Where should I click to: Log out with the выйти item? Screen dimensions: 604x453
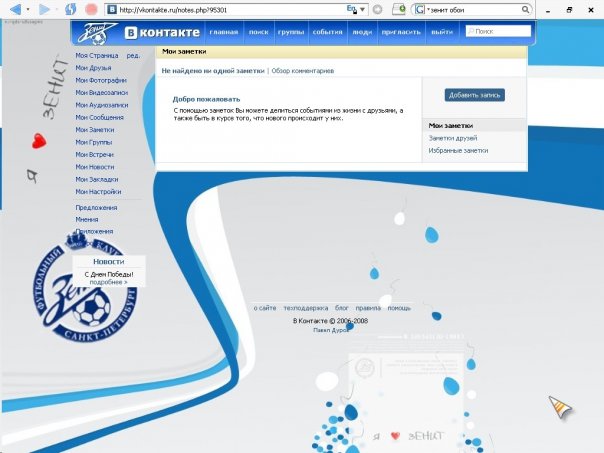tap(442, 32)
